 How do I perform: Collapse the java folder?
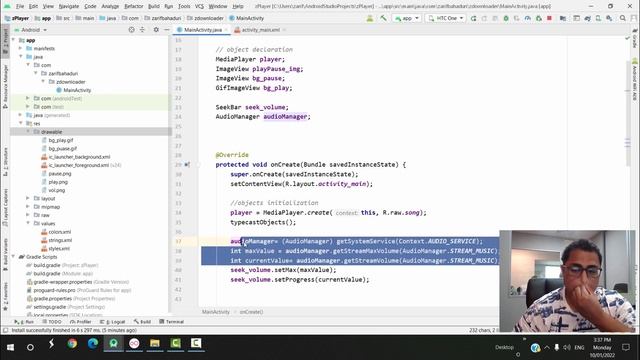[x=20, y=56]
